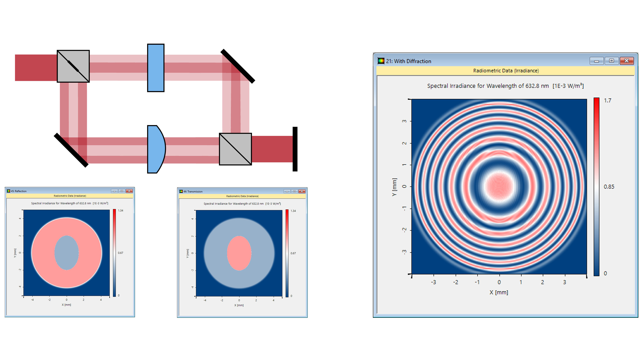Viewport: 644px width, 362px height.
Task: Toggle maximize on the "44: Transmission" window
Action: click(x=294, y=191)
